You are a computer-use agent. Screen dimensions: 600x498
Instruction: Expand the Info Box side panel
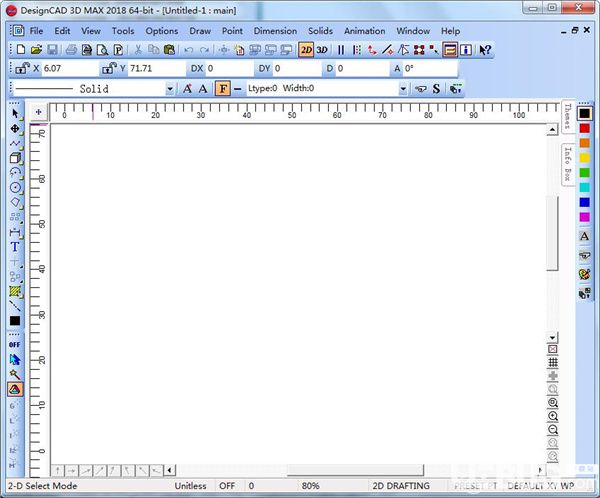point(568,164)
